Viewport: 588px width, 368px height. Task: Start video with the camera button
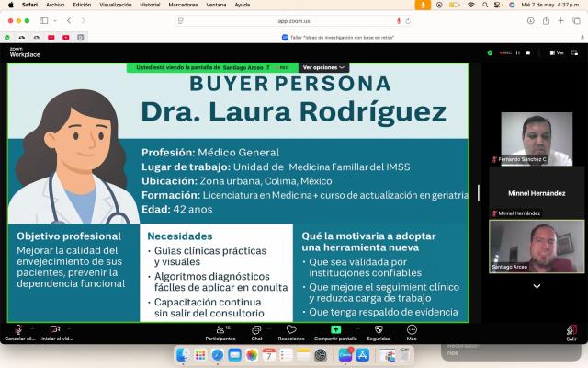56,330
